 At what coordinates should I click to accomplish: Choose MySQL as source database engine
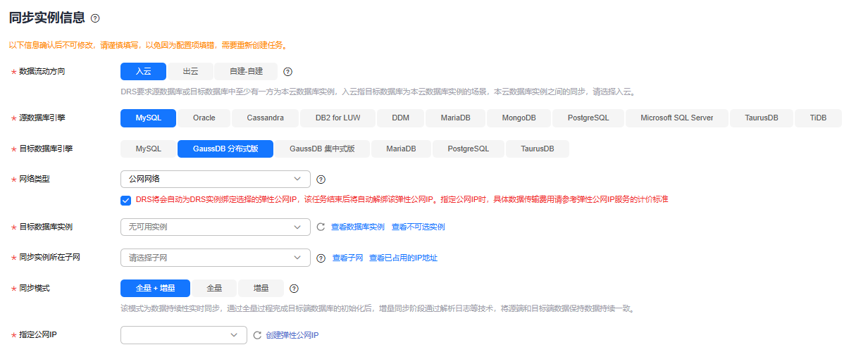click(148, 118)
